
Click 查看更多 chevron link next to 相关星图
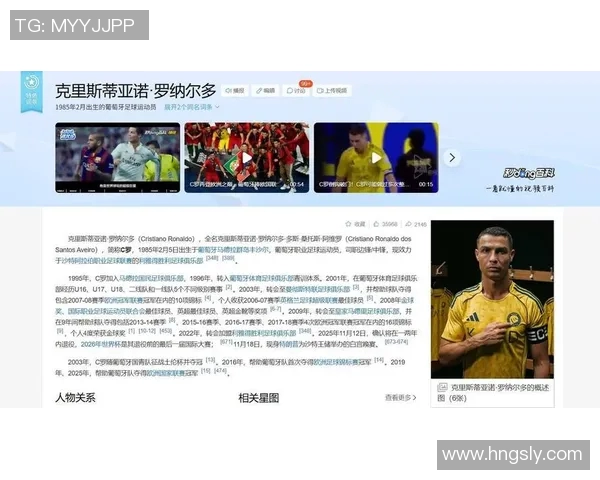pyautogui.click(x=400, y=398)
